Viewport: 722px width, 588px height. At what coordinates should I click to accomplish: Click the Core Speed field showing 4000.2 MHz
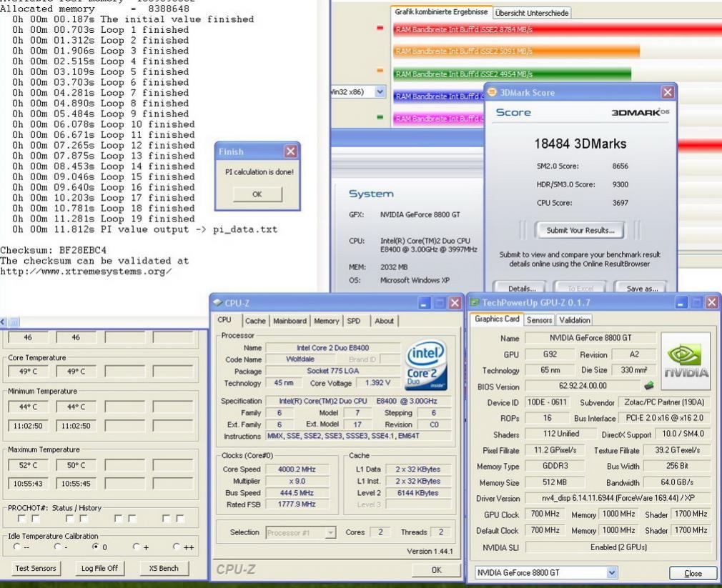tap(297, 469)
